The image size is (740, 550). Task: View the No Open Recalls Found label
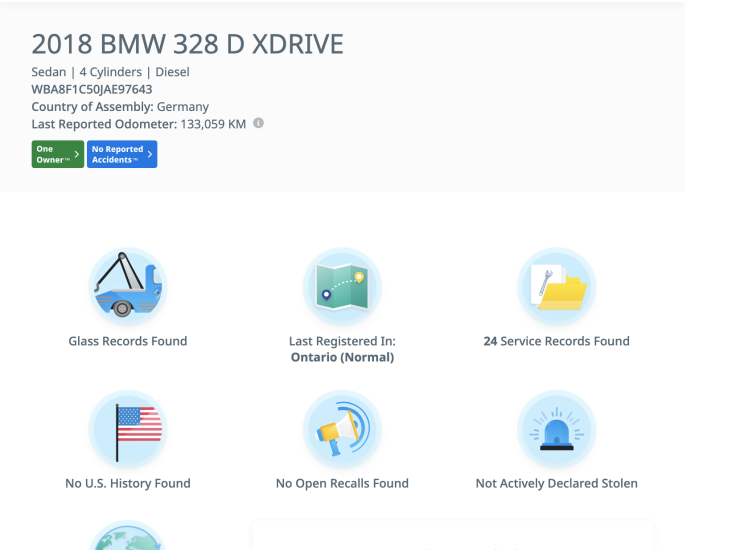pyautogui.click(x=342, y=483)
